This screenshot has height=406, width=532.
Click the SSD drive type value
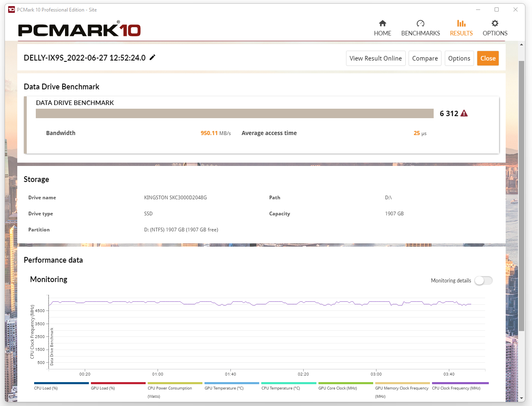(x=148, y=214)
